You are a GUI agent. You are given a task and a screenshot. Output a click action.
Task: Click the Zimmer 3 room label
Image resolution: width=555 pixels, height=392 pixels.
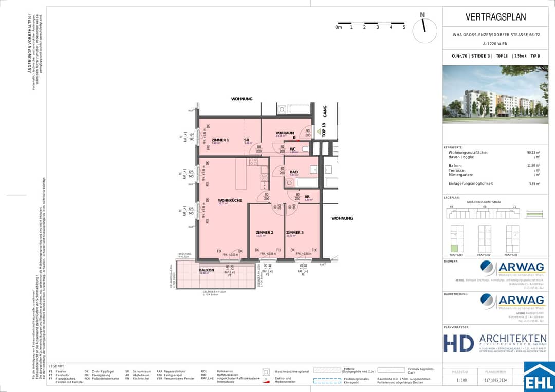tap(295, 233)
